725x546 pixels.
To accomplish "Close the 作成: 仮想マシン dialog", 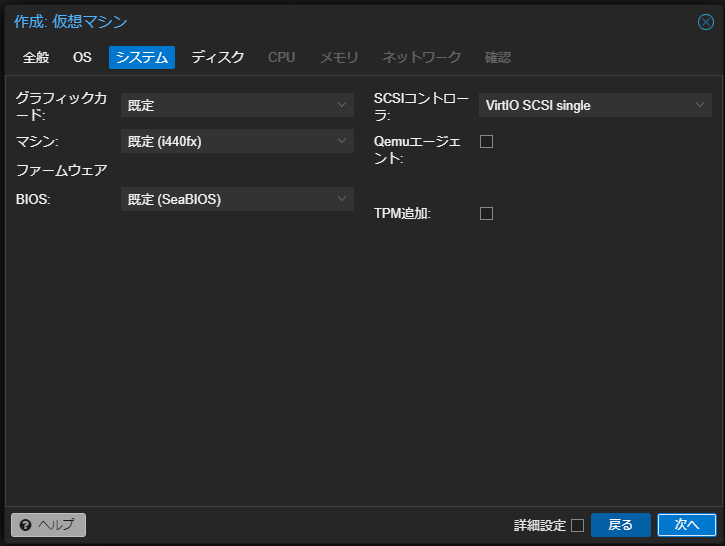I will click(706, 22).
